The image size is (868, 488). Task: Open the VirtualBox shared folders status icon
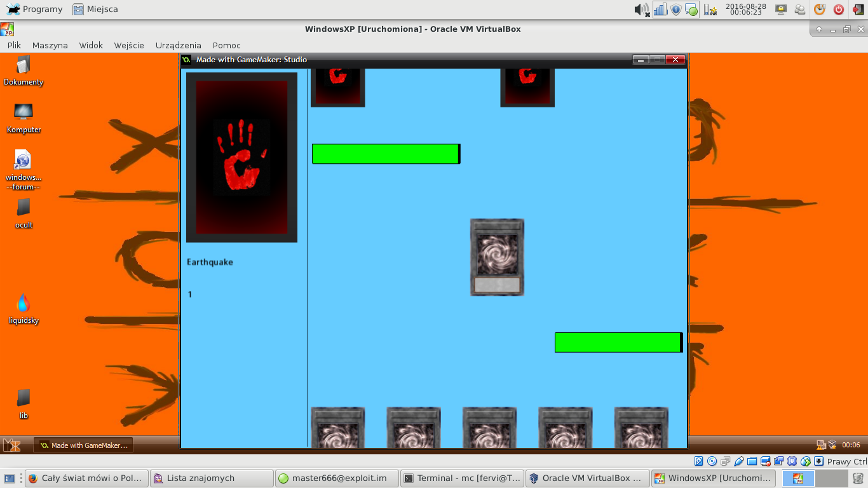pos(752,461)
